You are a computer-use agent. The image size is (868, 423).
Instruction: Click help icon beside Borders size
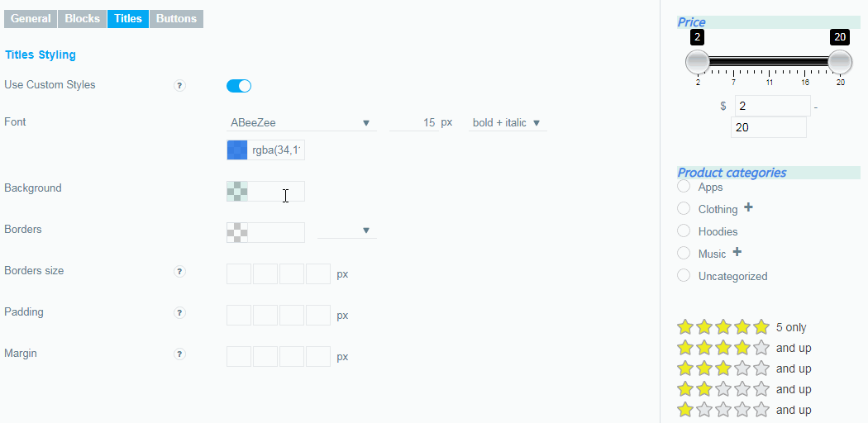[x=179, y=272]
